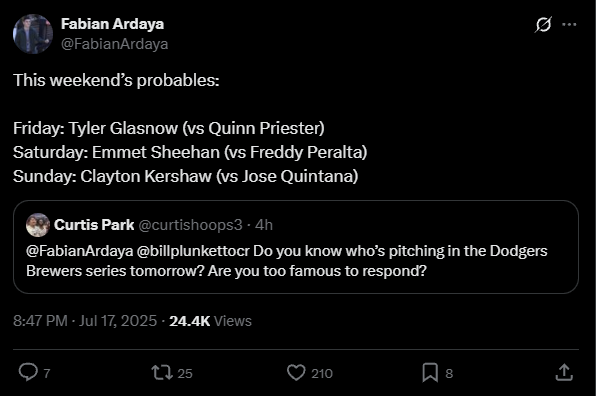The height and width of the screenshot is (396, 596).
Task: Click the 210 likes count
Action: tap(322, 373)
